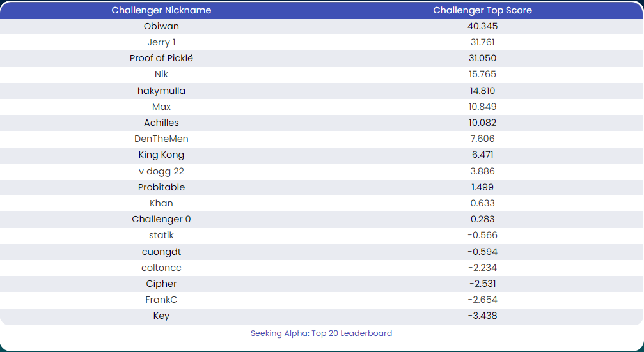Viewport: 644px width, 352px height.
Task: Select the Obiwan nickname cell
Action: [161, 26]
